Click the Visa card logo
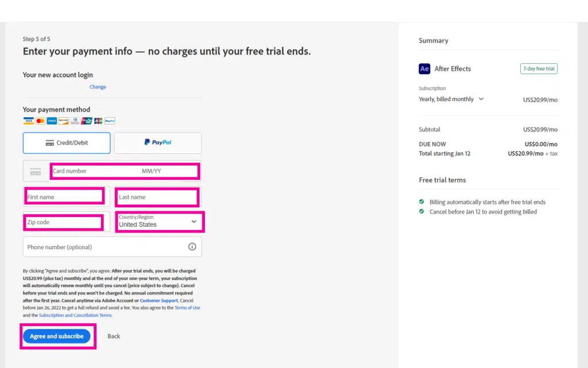The width and height of the screenshot is (588, 368). (x=28, y=121)
